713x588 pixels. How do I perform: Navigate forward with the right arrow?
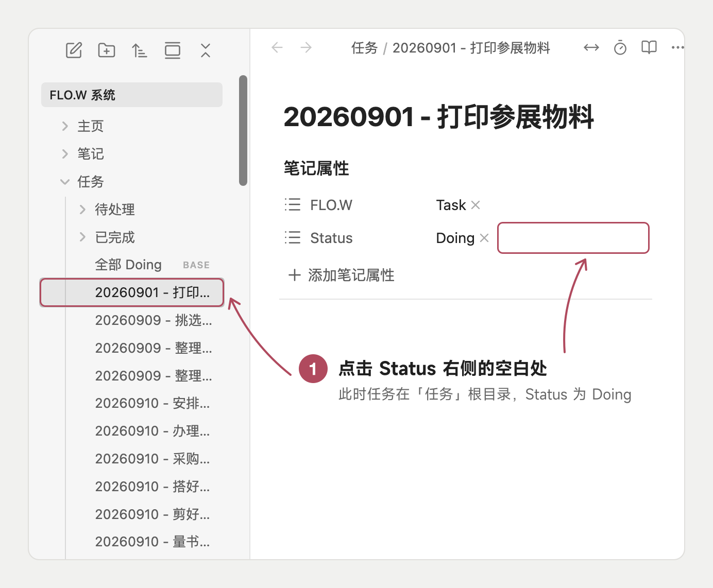[x=306, y=48]
